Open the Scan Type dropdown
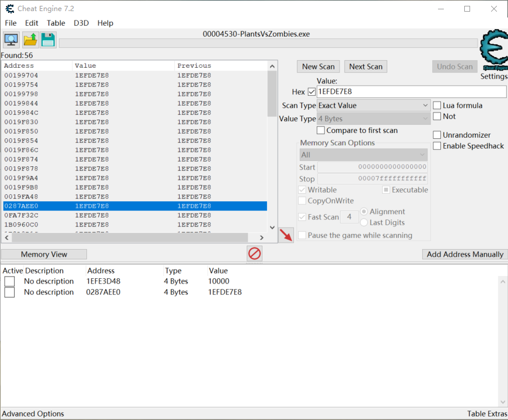This screenshot has width=508, height=420. click(x=373, y=106)
